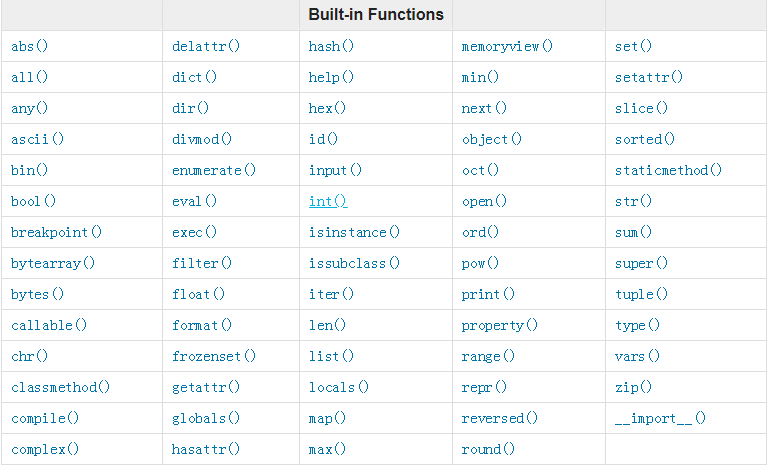
Task: Click the help() link
Action: tap(331, 77)
